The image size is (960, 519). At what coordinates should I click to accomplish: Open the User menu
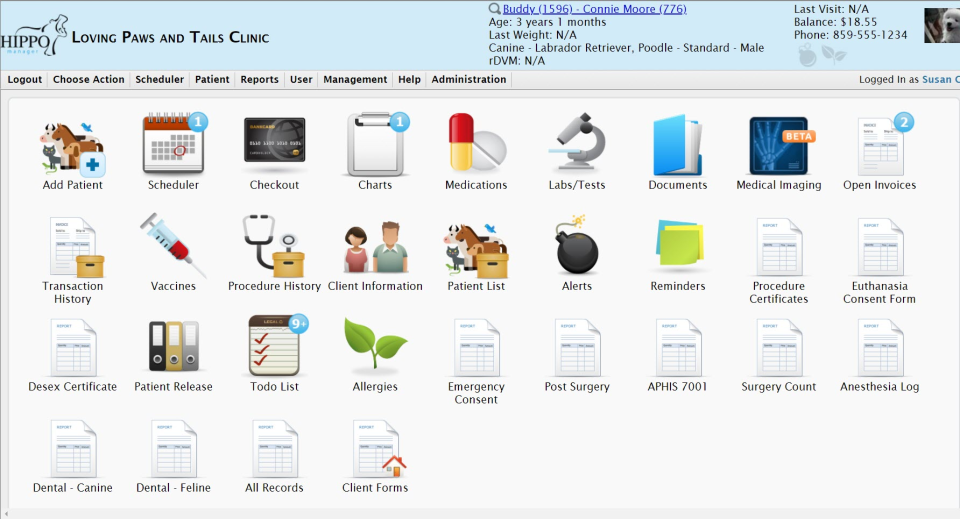coord(301,80)
